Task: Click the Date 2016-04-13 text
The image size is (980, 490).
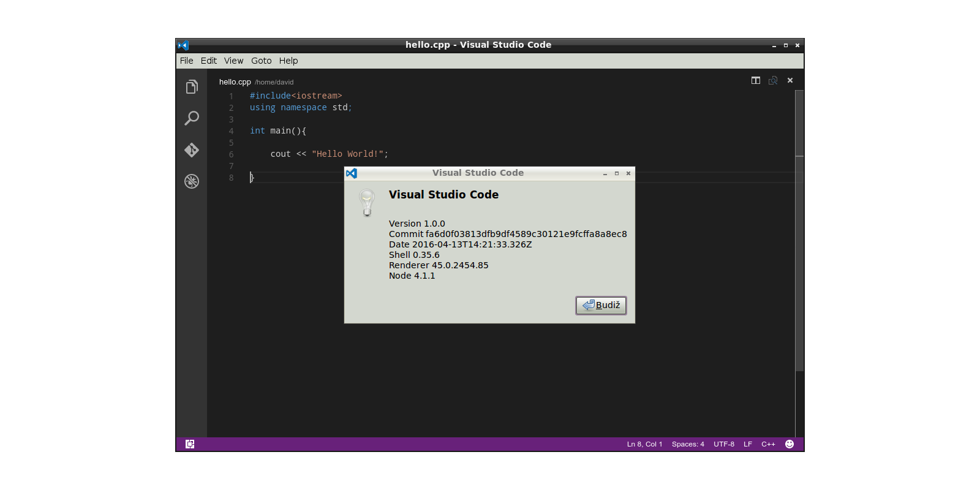Action: 461,244
